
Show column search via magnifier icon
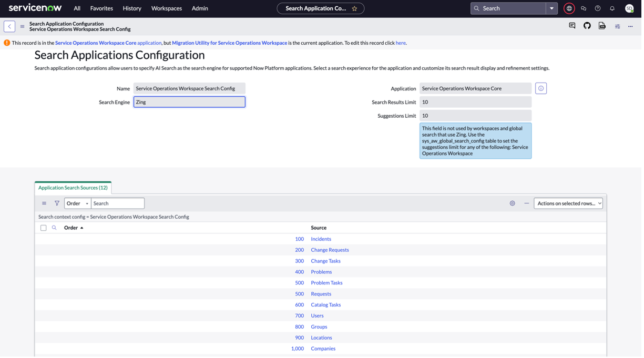(x=54, y=229)
